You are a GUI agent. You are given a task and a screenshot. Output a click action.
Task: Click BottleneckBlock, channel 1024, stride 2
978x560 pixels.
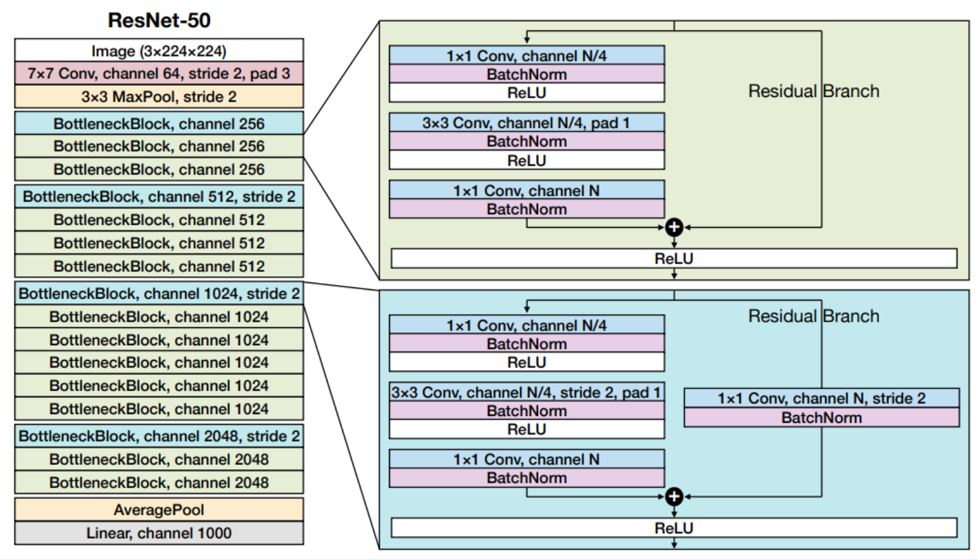coord(159,293)
